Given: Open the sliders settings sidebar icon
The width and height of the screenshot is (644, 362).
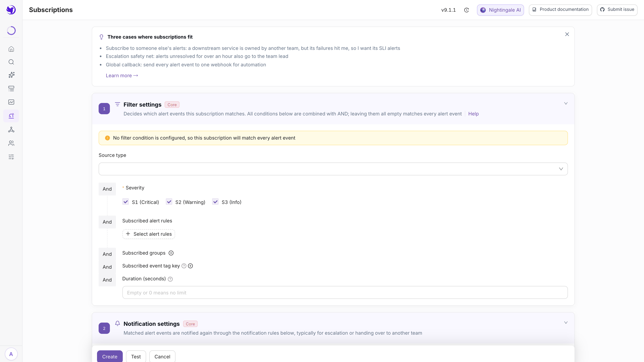Looking at the screenshot, I should 11,157.
